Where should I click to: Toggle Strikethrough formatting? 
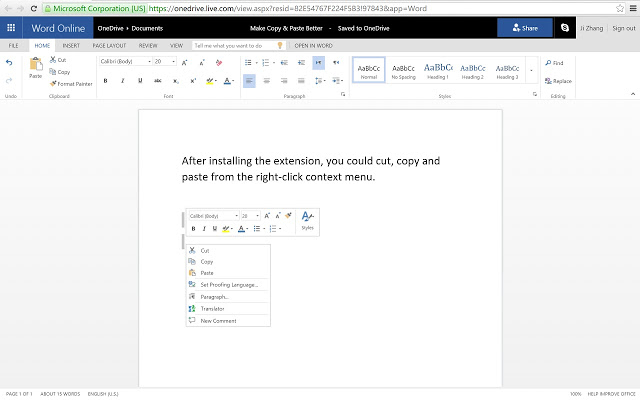[158, 81]
